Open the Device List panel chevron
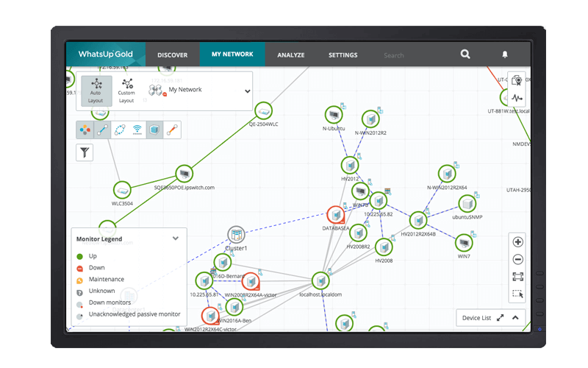 [515, 318]
